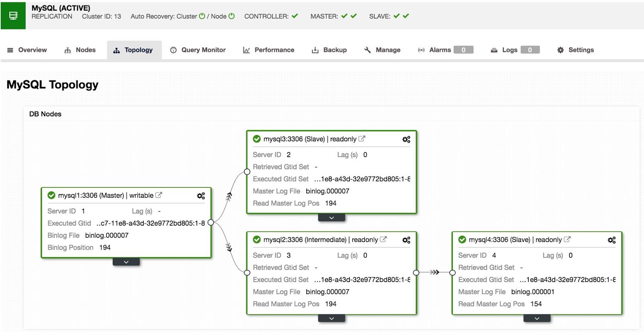Click the Alarms count badge
Viewport: 644px width, 332px height.
coord(463,50)
